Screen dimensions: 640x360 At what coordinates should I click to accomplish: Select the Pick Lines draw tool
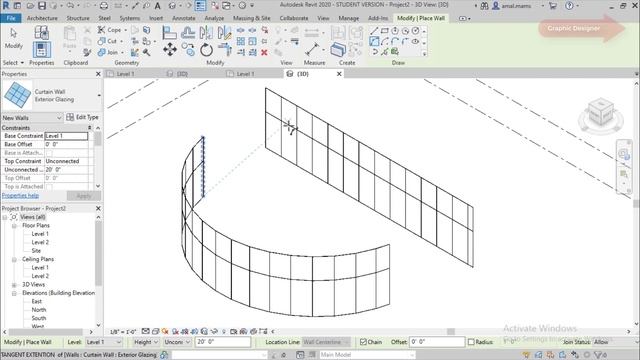click(x=384, y=51)
